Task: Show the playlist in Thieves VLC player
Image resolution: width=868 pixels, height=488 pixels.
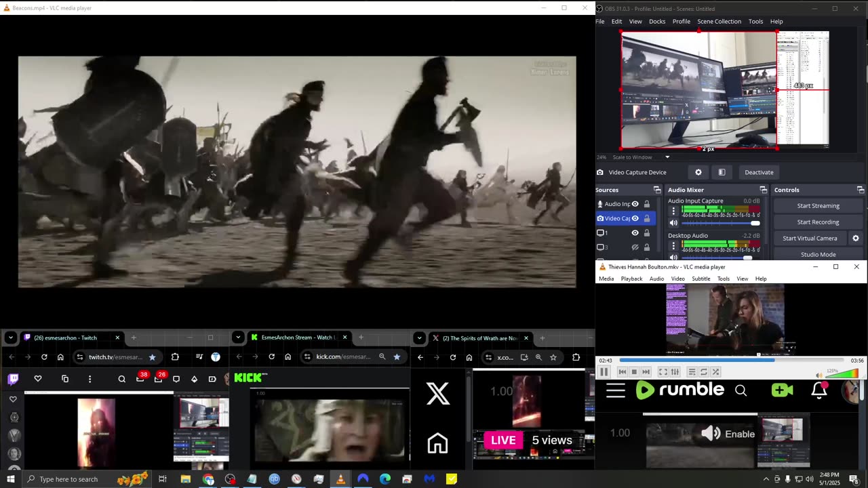Action: click(x=692, y=371)
